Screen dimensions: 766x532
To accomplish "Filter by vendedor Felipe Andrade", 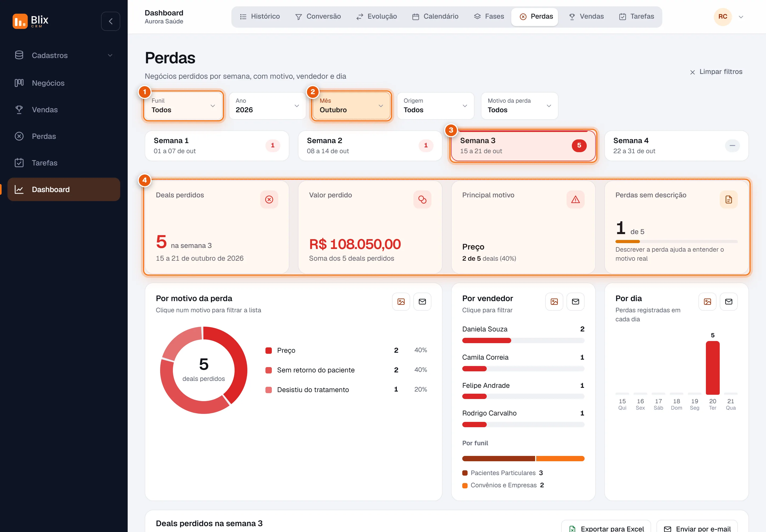I will (523, 390).
